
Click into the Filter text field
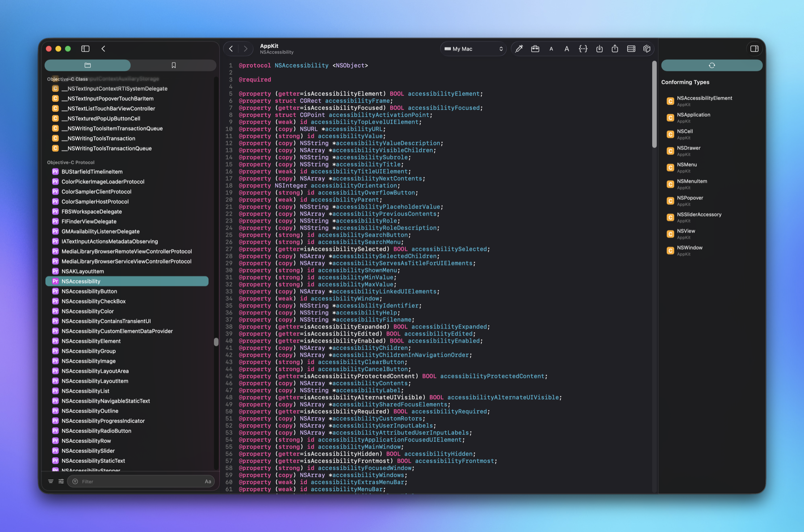click(141, 482)
